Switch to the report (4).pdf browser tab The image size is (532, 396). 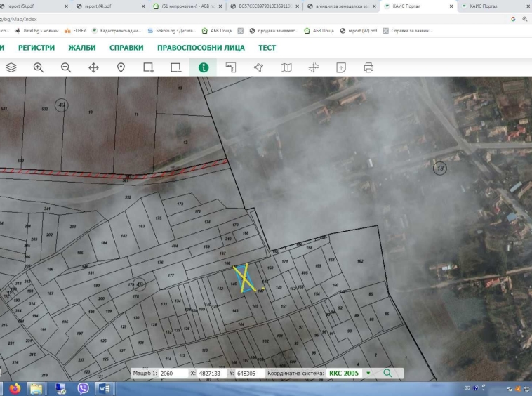point(97,6)
